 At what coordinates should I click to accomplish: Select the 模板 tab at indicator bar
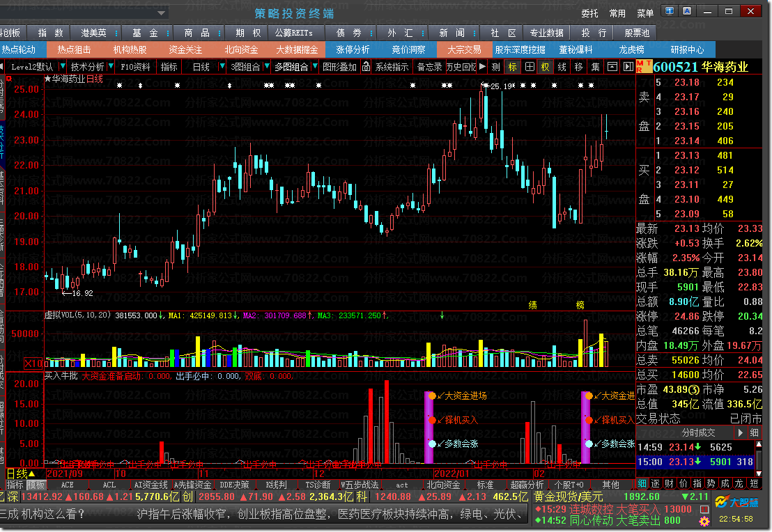36,485
